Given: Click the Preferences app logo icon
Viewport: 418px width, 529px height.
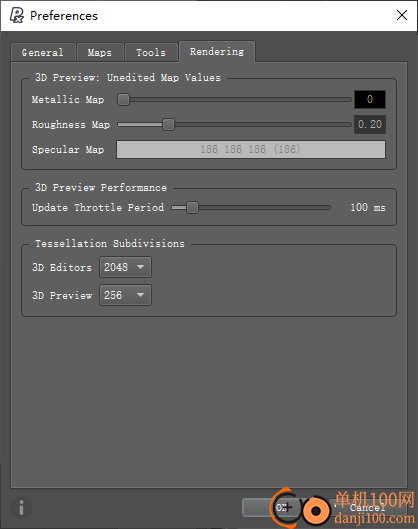Looking at the screenshot, I should [17, 16].
